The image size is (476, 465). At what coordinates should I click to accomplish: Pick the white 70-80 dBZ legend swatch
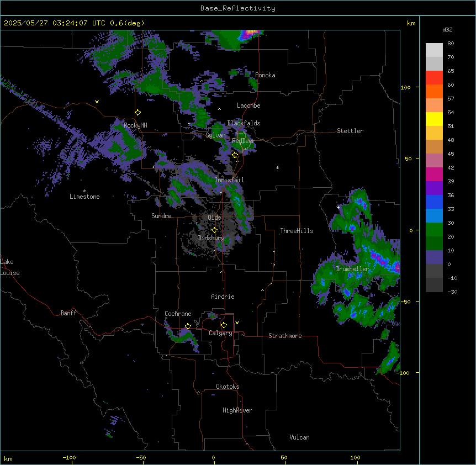pos(434,50)
